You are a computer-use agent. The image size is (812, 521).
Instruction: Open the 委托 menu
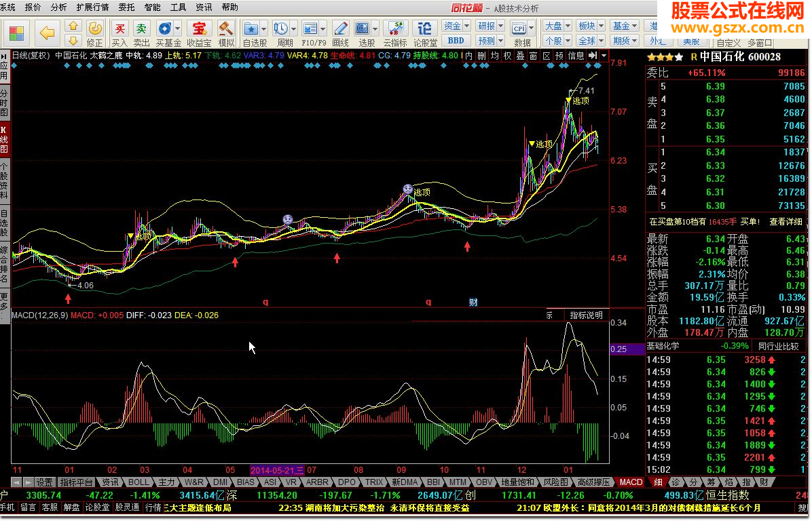[x=126, y=7]
